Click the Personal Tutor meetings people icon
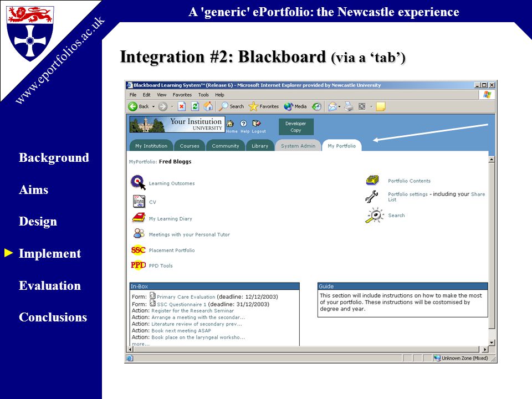This screenshot has width=532, height=399. click(139, 233)
